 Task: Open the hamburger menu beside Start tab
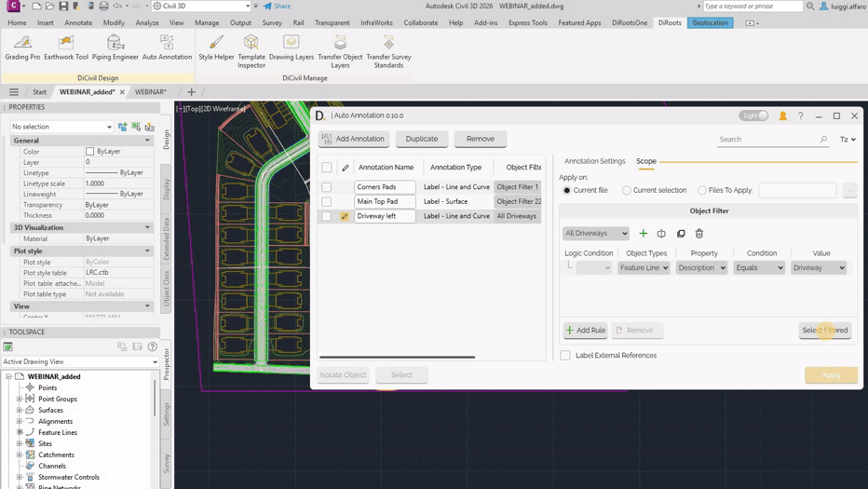pyautogui.click(x=14, y=92)
